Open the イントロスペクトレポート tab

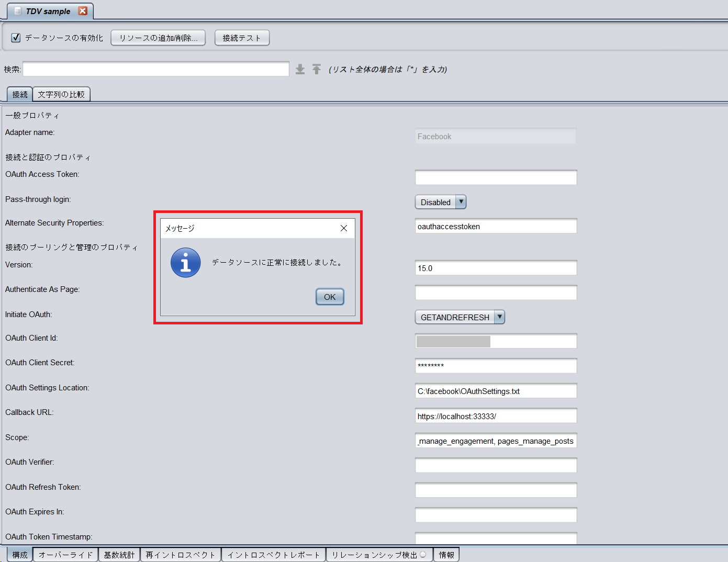(274, 555)
